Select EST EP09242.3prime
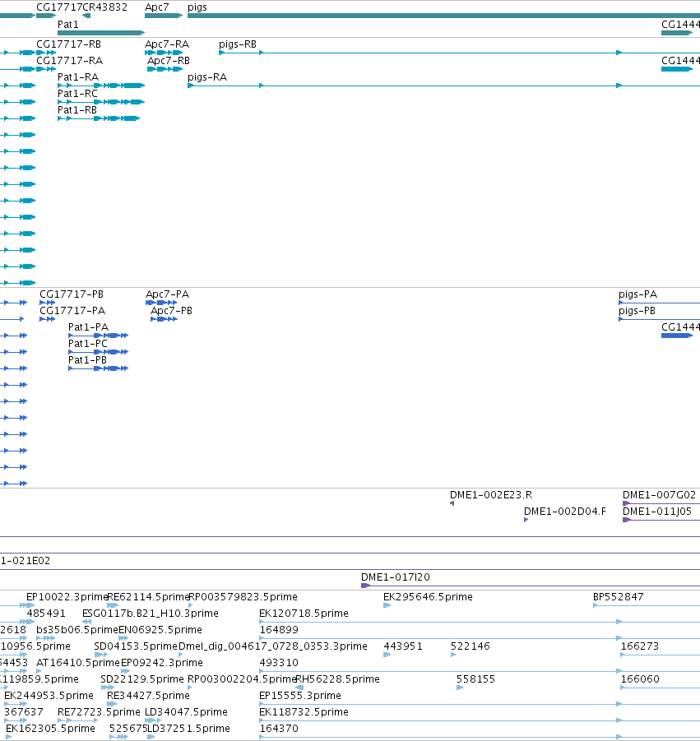The height and width of the screenshot is (741, 700). (125, 671)
